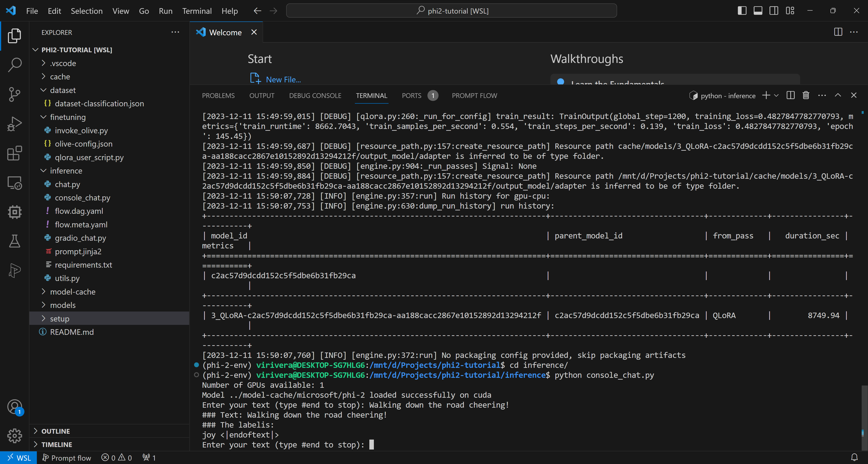Open the Run and Debug view
Viewport: 868px width, 464px height.
(x=14, y=124)
